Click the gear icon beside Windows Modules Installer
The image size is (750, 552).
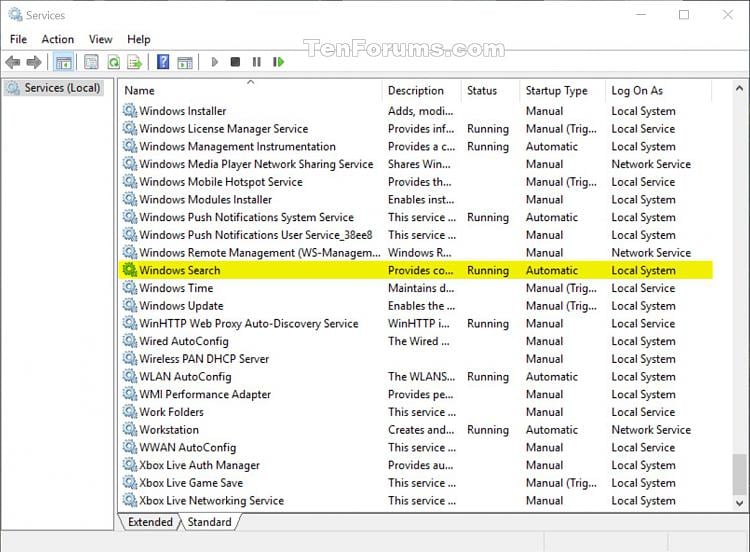point(130,199)
